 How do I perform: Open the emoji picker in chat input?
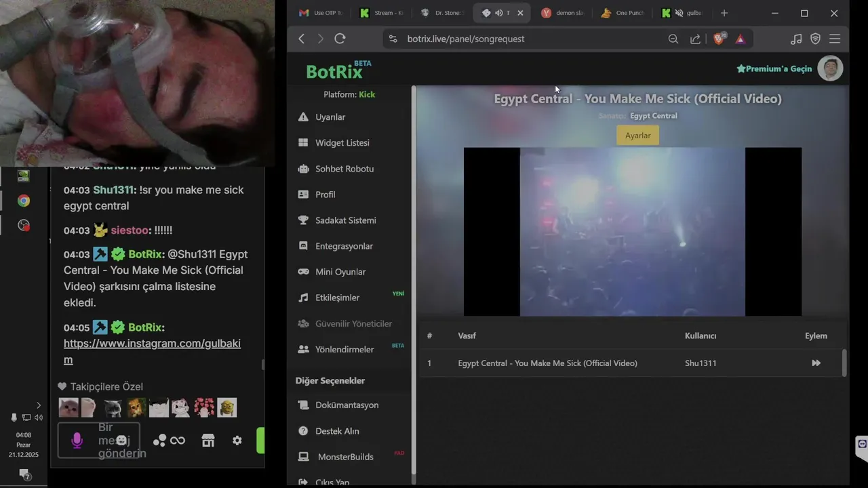tap(121, 441)
